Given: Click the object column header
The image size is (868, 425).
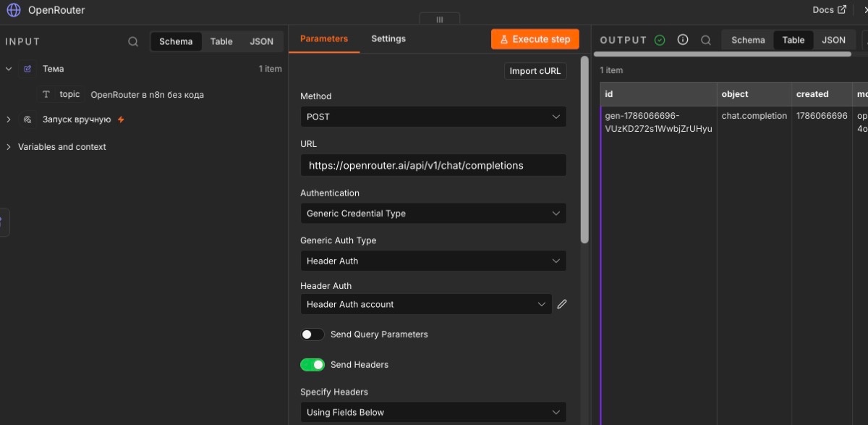Looking at the screenshot, I should coord(754,94).
